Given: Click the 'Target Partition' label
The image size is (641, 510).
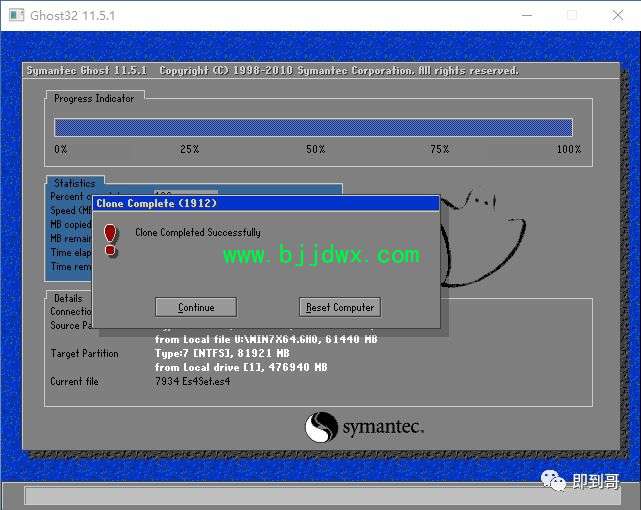Looking at the screenshot, I should point(85,353).
